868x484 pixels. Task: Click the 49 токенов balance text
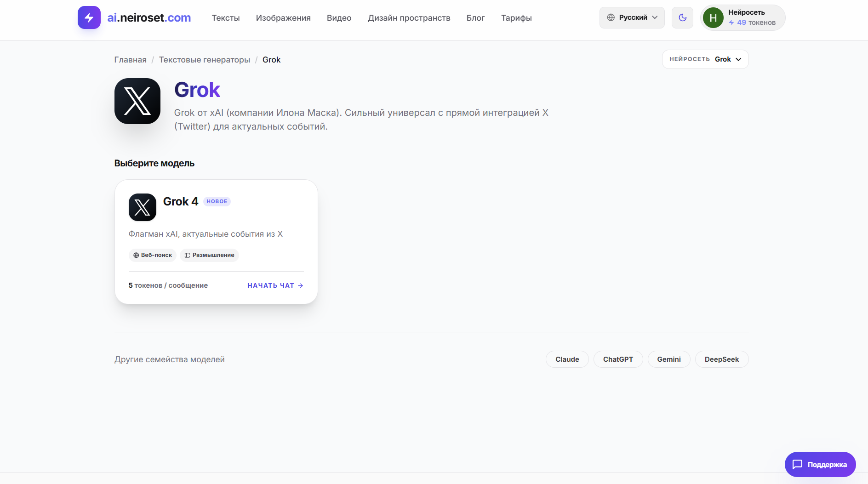[752, 23]
